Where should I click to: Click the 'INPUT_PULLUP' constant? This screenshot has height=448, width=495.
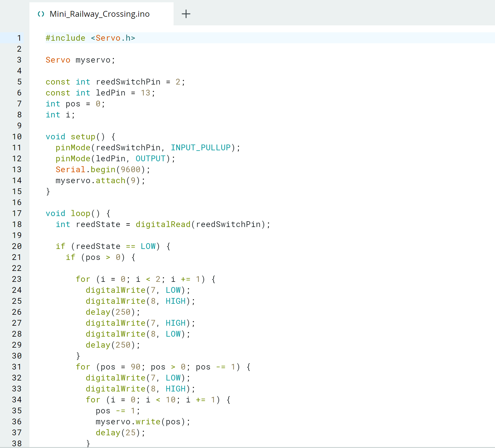(x=201, y=148)
